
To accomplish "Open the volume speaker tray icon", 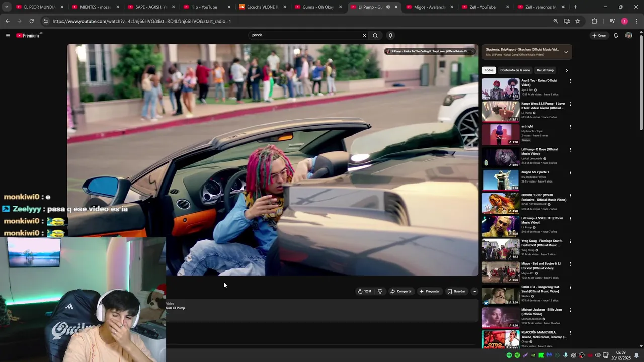I will pyautogui.click(x=597, y=355).
